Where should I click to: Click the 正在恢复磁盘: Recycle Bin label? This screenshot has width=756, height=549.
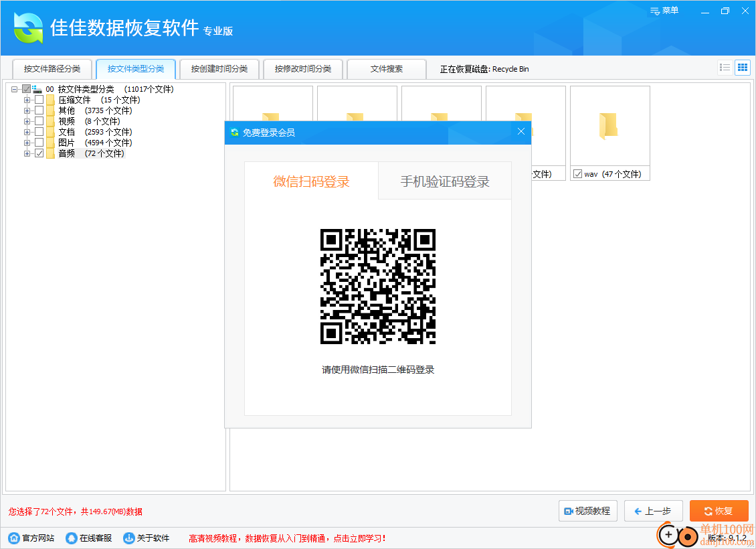(484, 69)
